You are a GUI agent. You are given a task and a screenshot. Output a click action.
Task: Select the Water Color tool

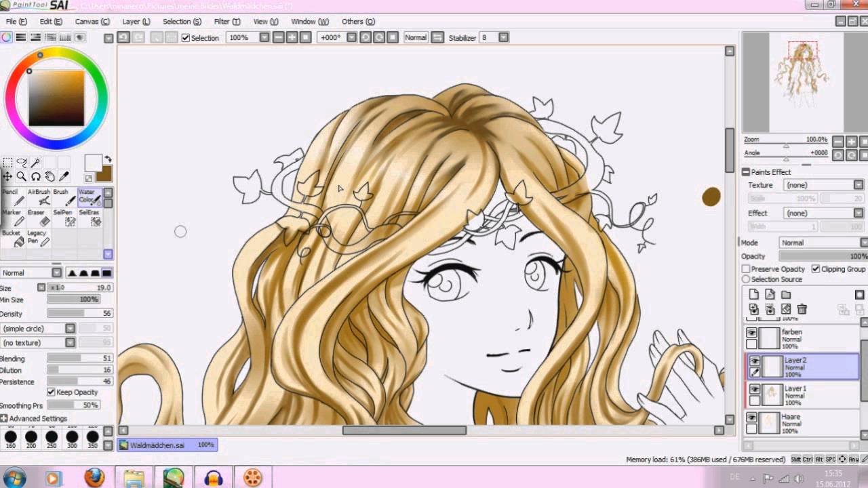pyautogui.click(x=89, y=197)
